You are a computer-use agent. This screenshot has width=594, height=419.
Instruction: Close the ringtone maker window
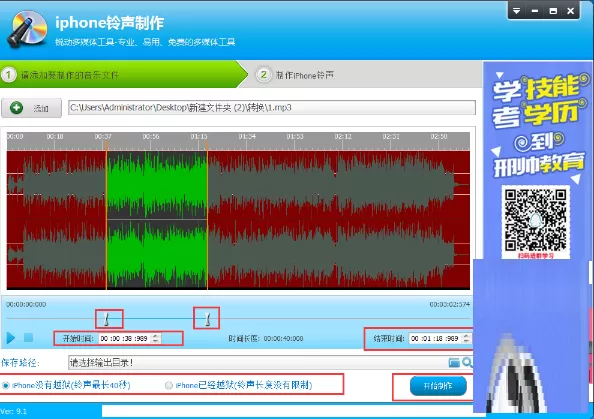tap(571, 11)
